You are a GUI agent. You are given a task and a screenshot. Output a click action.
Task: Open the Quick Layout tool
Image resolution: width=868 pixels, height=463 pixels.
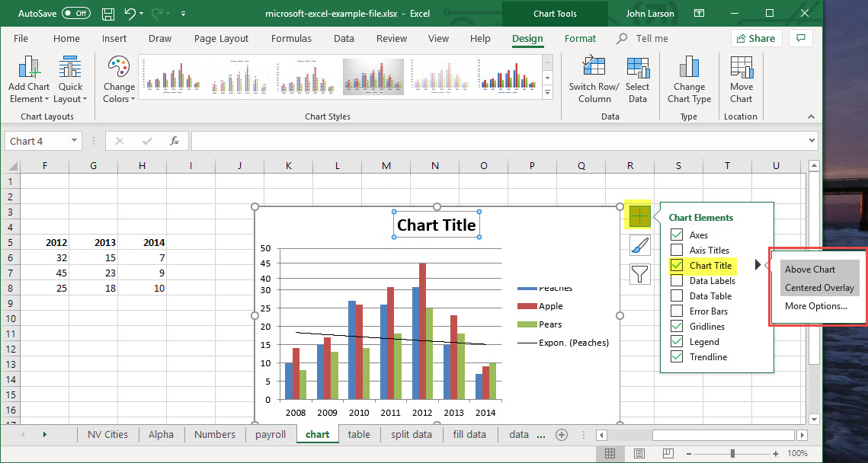pyautogui.click(x=70, y=69)
